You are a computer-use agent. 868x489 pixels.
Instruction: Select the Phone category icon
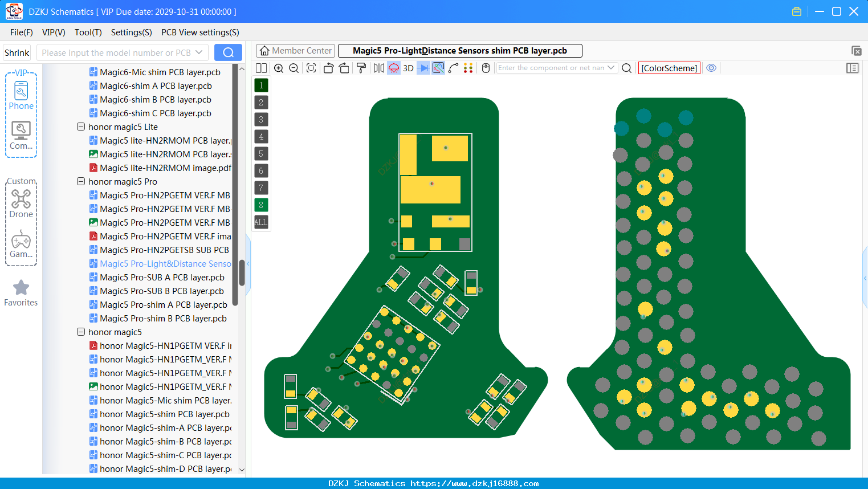pos(21,96)
